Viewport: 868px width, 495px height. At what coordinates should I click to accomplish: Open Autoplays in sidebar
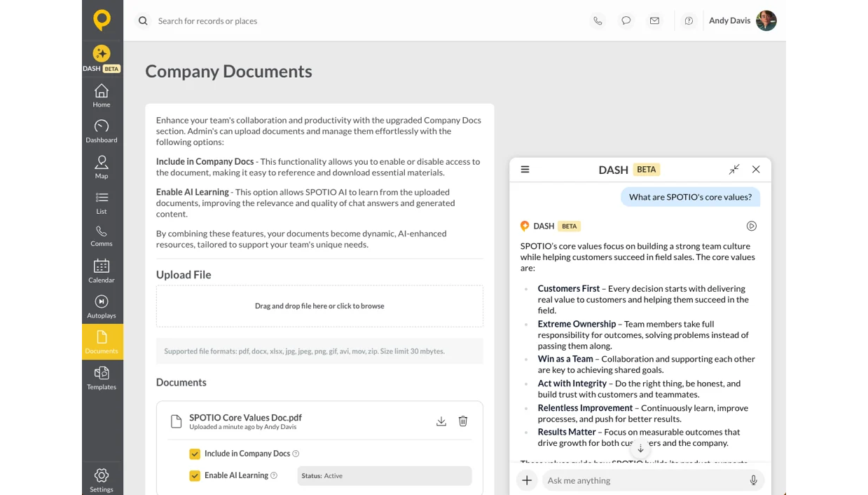[x=102, y=307]
